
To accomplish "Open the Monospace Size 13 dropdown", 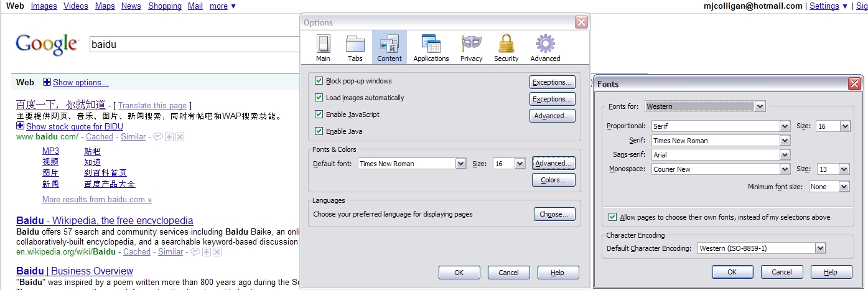I will coord(844,169).
